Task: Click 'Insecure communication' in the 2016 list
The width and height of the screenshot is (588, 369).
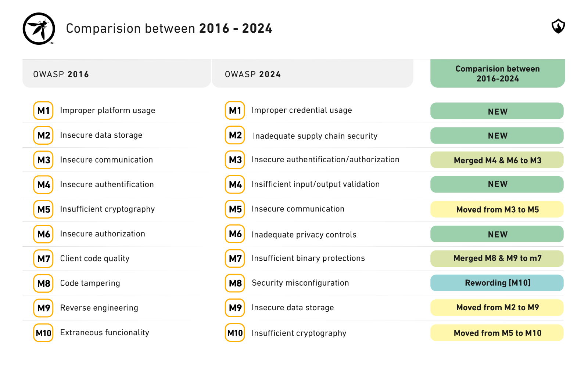Action: pos(107,160)
